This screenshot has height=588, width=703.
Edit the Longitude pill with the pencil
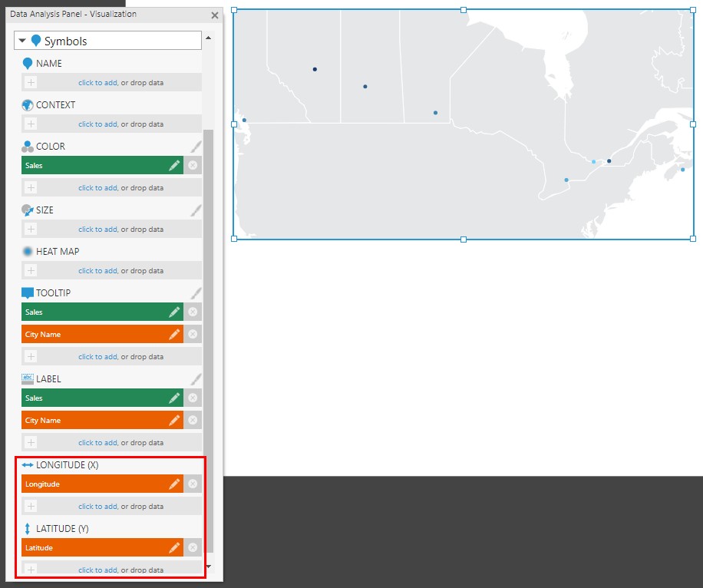(x=174, y=484)
